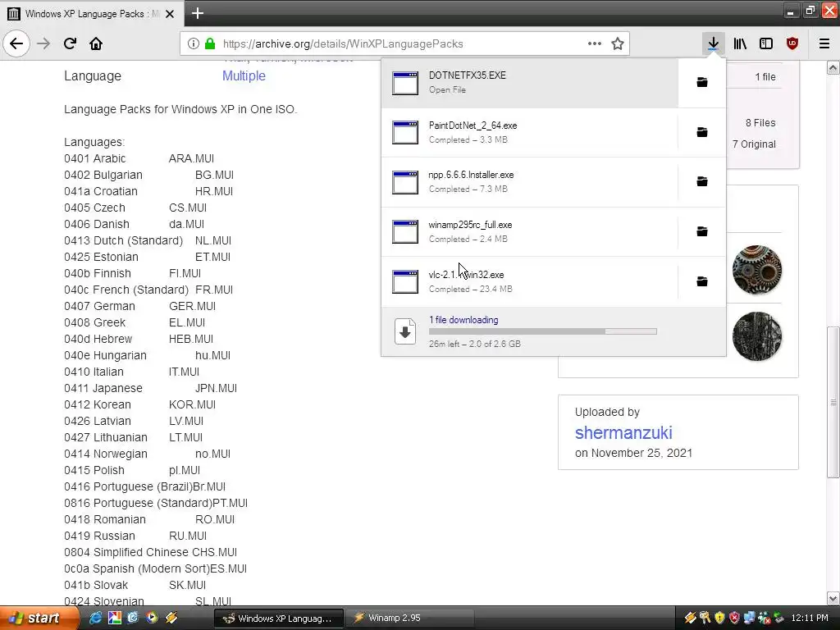Select the PaintDotNet_2_64.exe download entry
Viewport: 840px width, 630px height.
click(x=530, y=132)
